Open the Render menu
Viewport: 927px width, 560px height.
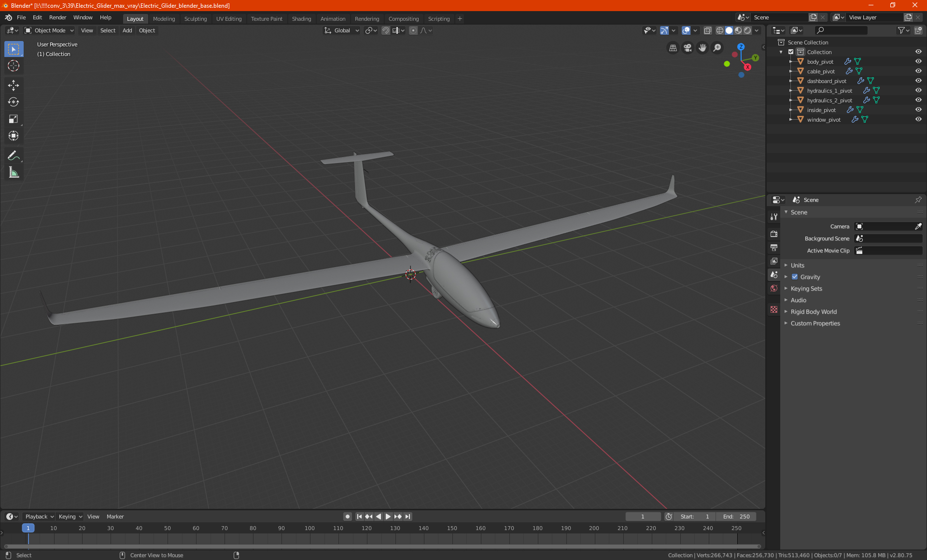57,17
